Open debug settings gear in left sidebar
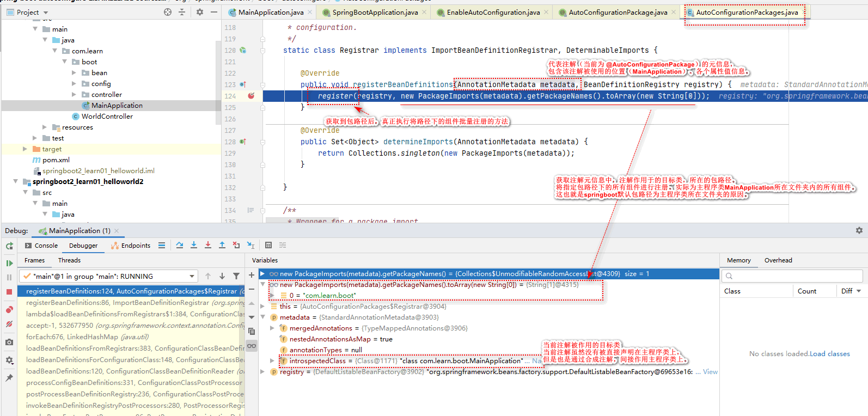The image size is (868, 416). (x=9, y=360)
